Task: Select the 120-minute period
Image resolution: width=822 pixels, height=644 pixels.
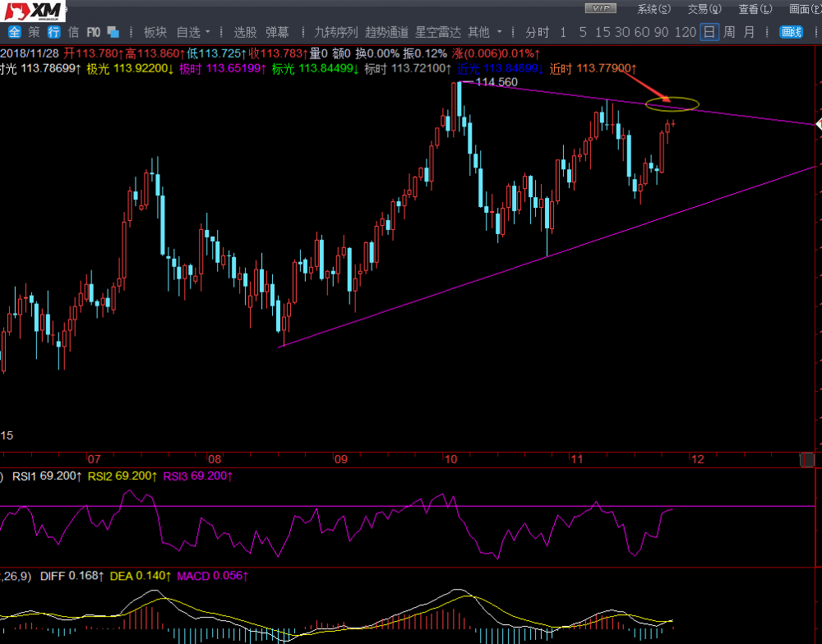Action: click(686, 33)
